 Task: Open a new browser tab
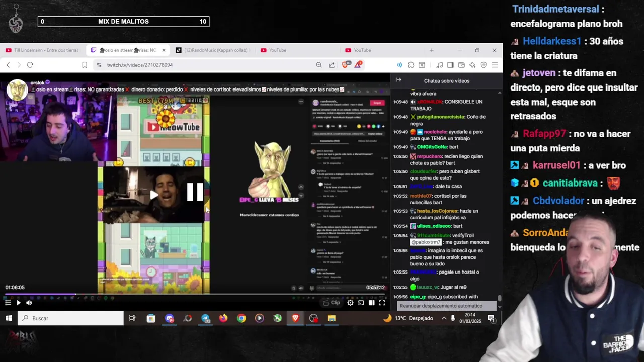click(431, 50)
